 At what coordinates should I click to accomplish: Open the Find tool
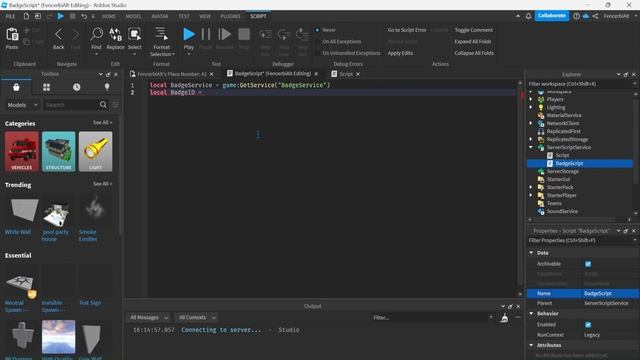(x=96, y=34)
